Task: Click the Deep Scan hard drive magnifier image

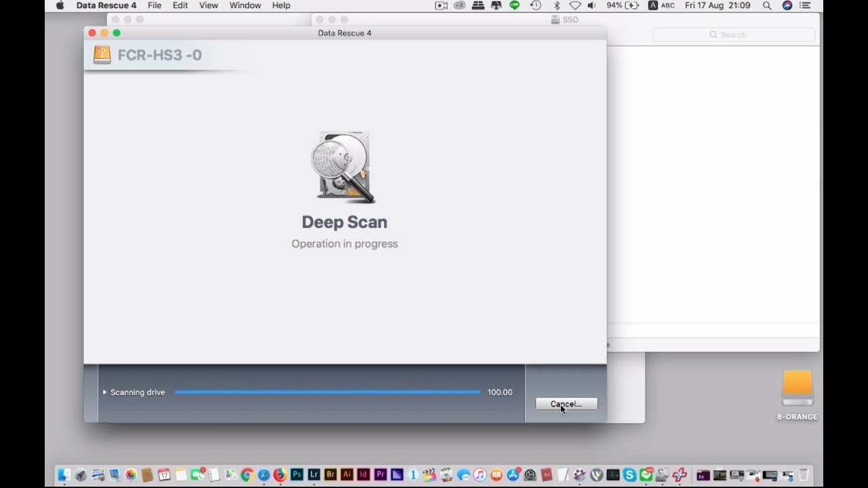Action: tap(343, 167)
